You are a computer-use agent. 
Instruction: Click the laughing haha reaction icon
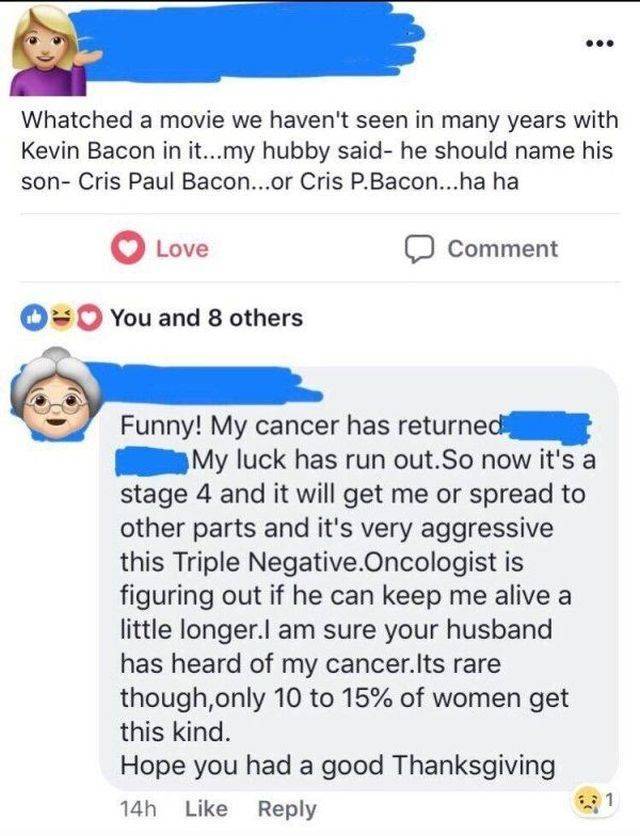(59, 313)
